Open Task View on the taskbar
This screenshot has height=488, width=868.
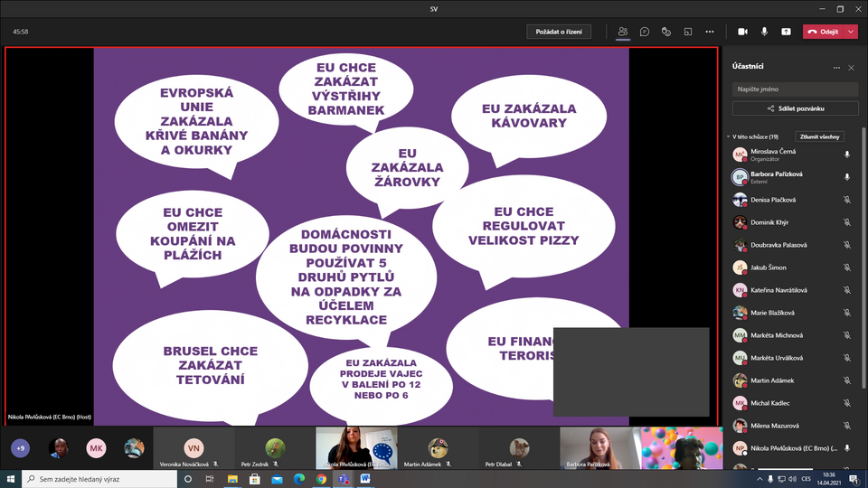pyautogui.click(x=209, y=479)
